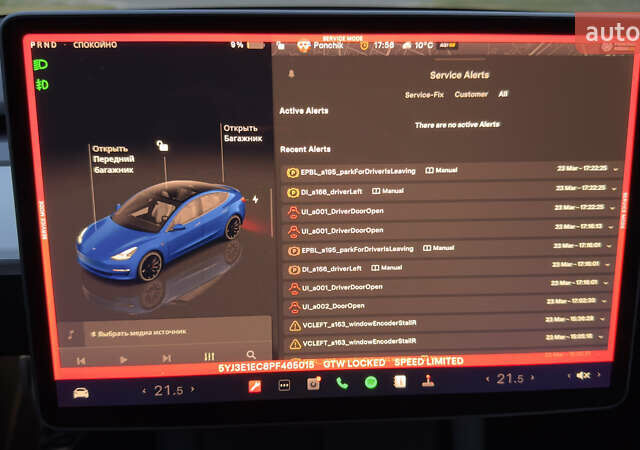Select the first VCLEFT_a163_windowEncoderStallR alert text
Viewport: 640px width, 450px height.
click(359, 324)
